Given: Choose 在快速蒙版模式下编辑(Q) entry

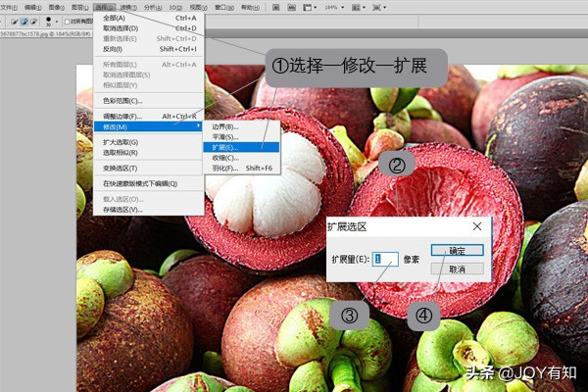Looking at the screenshot, I should tap(149, 183).
